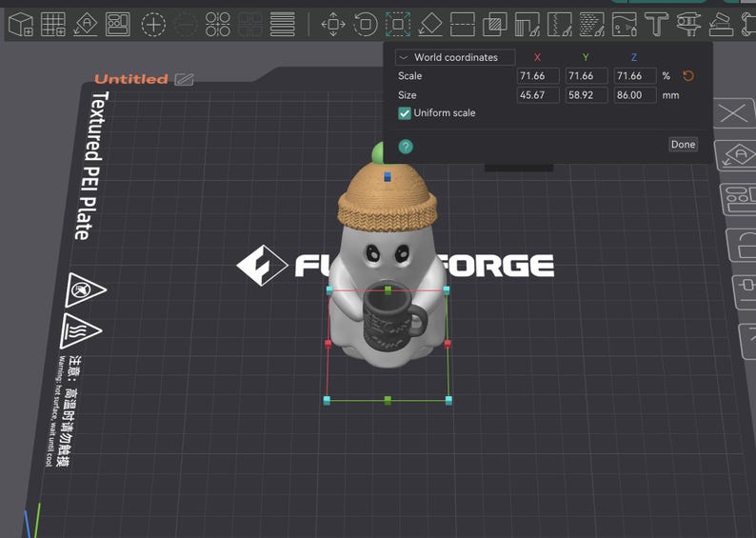Select the Move tool
756x538 pixels.
coord(333,24)
